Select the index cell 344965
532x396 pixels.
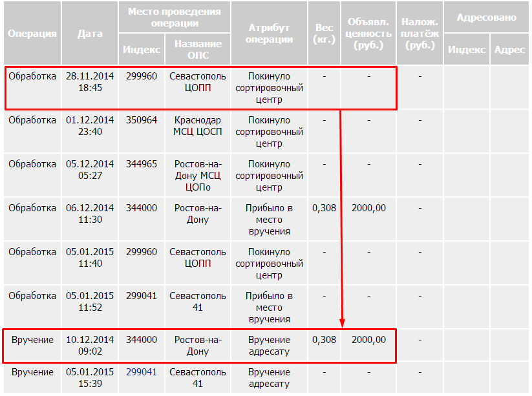pyautogui.click(x=142, y=164)
